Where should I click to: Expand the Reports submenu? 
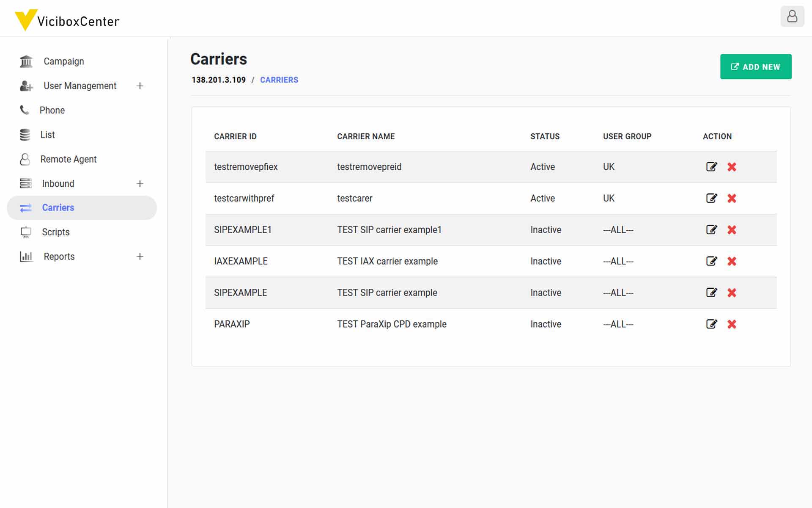[140, 257]
